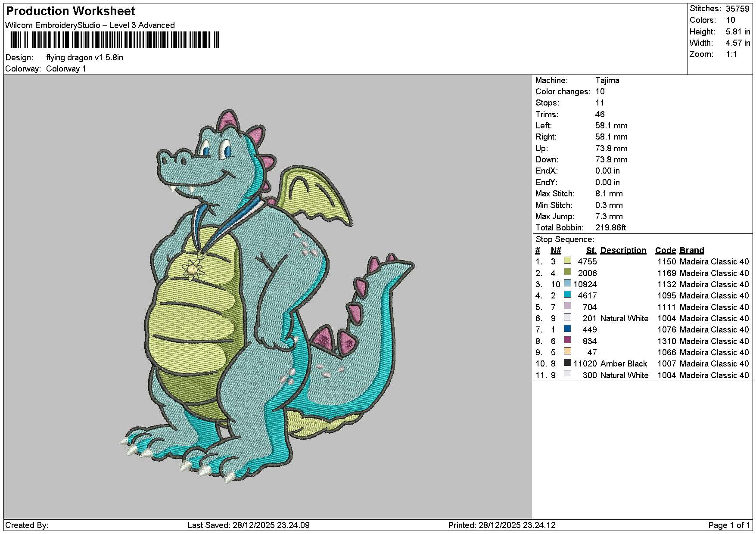Click the barcode under the title

[113, 40]
